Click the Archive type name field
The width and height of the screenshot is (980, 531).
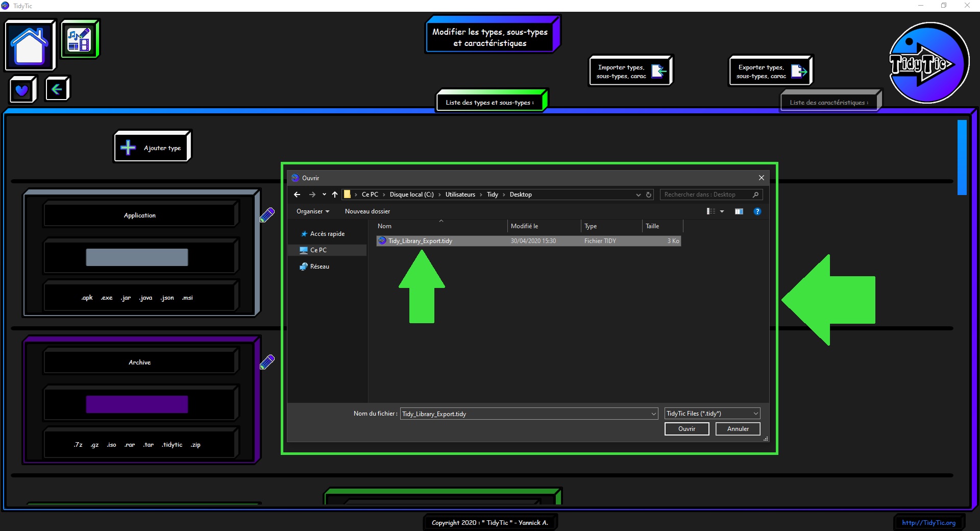140,362
